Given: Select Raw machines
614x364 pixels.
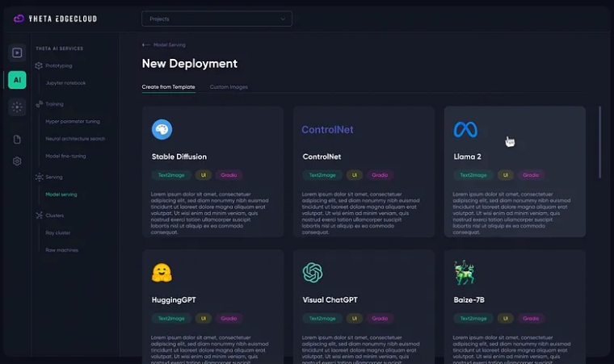Looking at the screenshot, I should 62,249.
